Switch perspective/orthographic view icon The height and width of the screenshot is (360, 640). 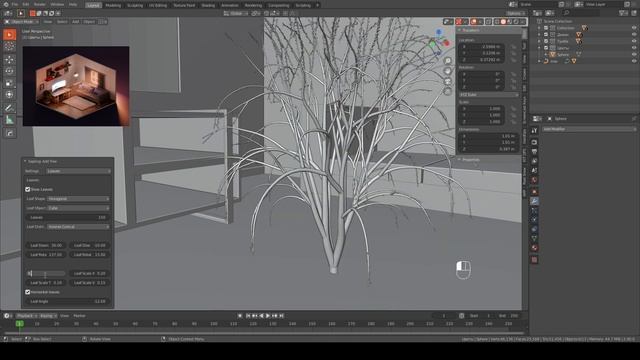click(448, 91)
